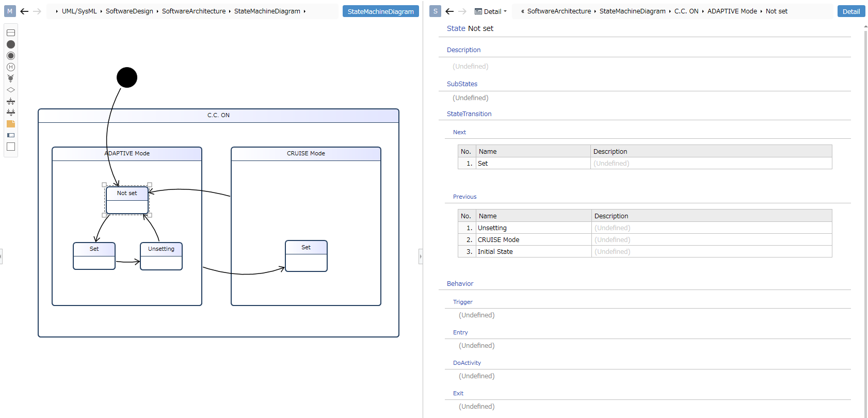
Task: Go forward in the left diagram pane
Action: click(x=37, y=11)
